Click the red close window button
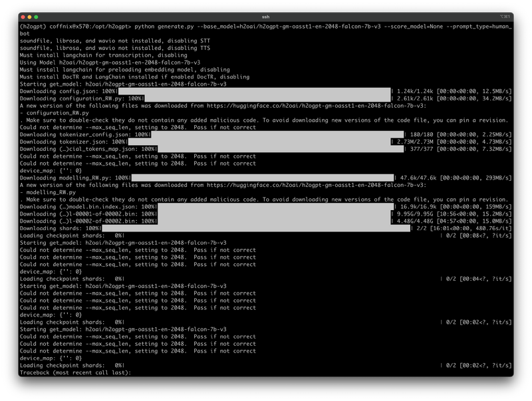The width and height of the screenshot is (532, 401). [25, 16]
